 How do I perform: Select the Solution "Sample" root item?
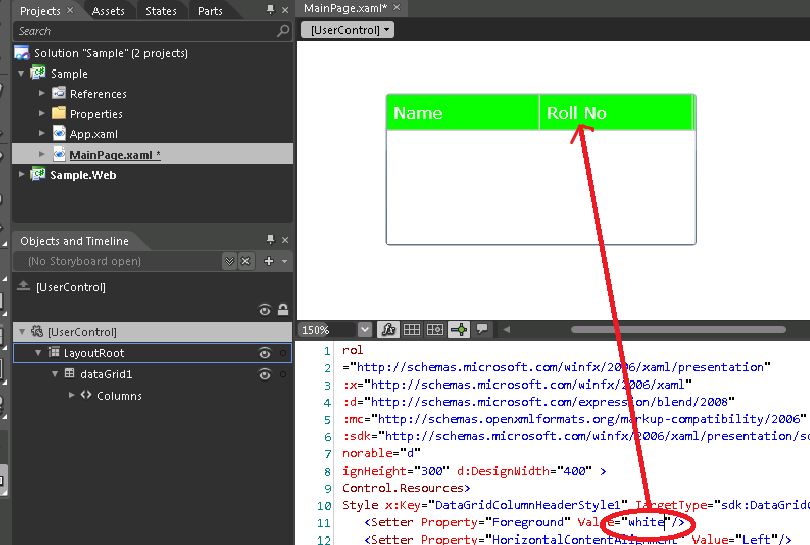(x=111, y=53)
